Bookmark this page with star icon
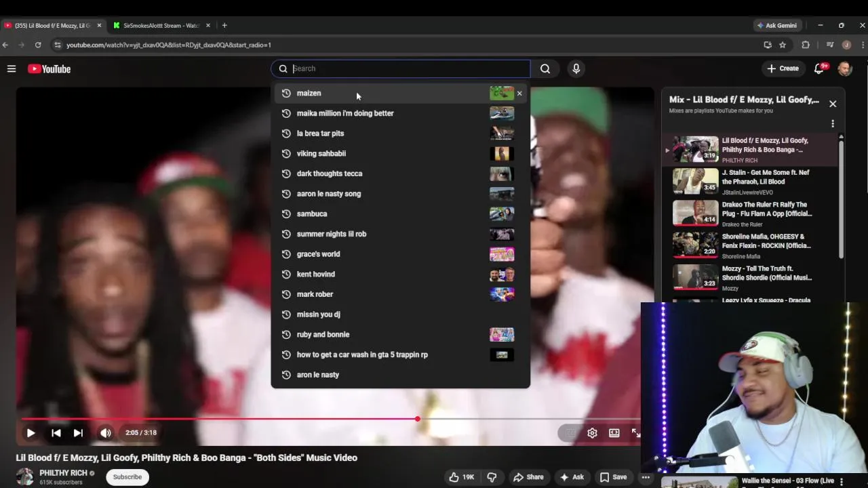Image resolution: width=868 pixels, height=488 pixels. 783,45
